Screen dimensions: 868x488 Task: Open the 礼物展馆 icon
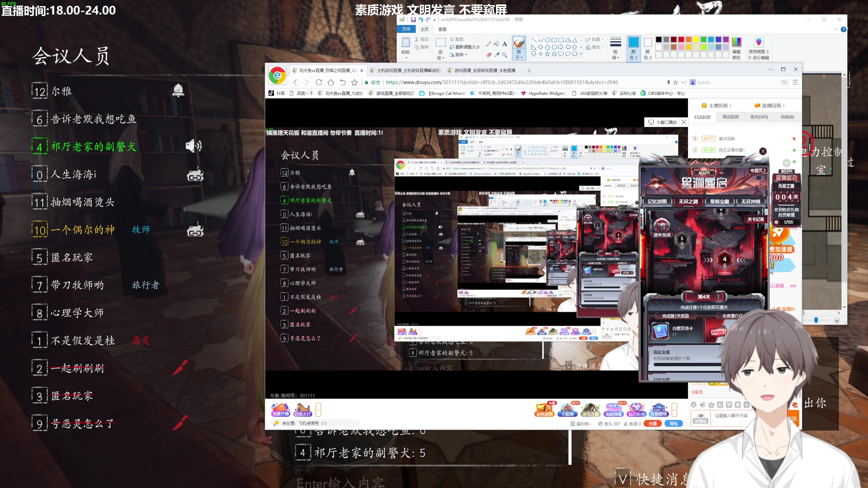click(x=659, y=410)
